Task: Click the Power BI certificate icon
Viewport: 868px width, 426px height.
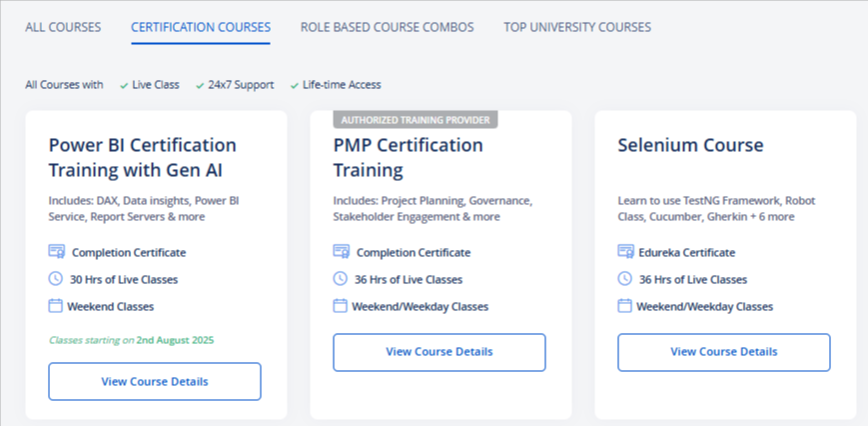Action: pos(57,252)
